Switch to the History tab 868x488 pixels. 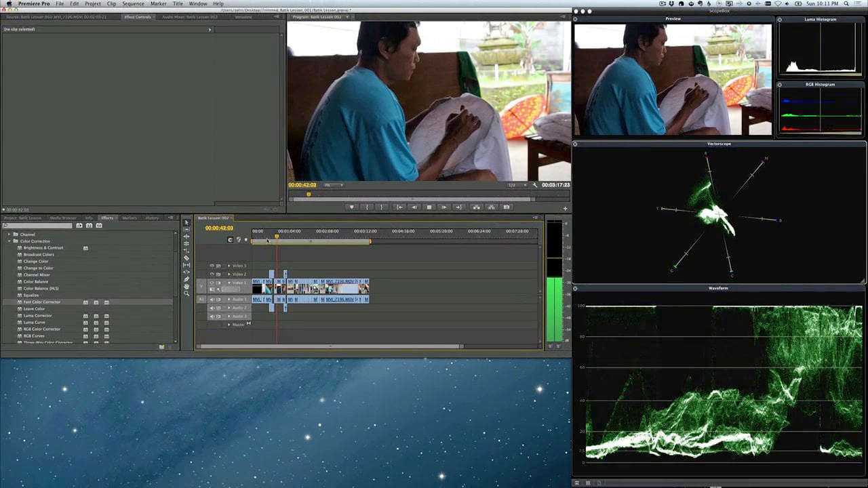(153, 218)
